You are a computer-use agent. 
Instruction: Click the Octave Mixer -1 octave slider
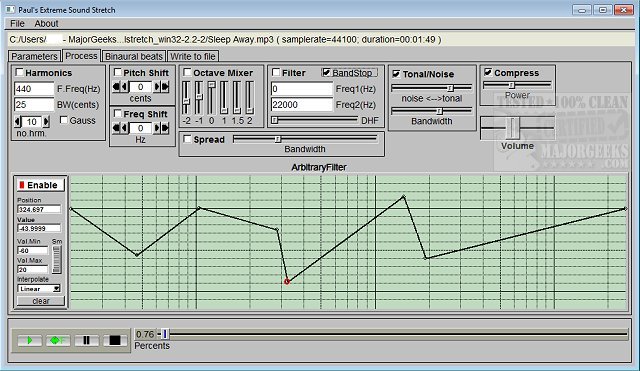click(199, 98)
